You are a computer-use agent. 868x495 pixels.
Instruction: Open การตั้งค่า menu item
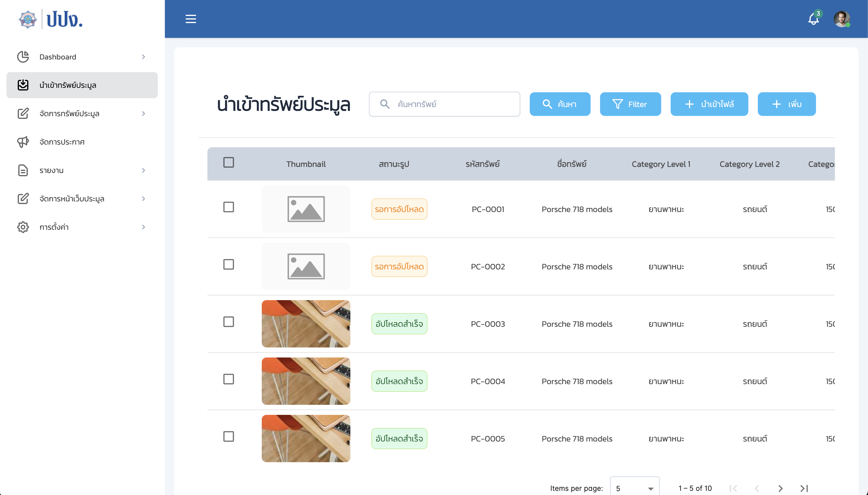[82, 227]
